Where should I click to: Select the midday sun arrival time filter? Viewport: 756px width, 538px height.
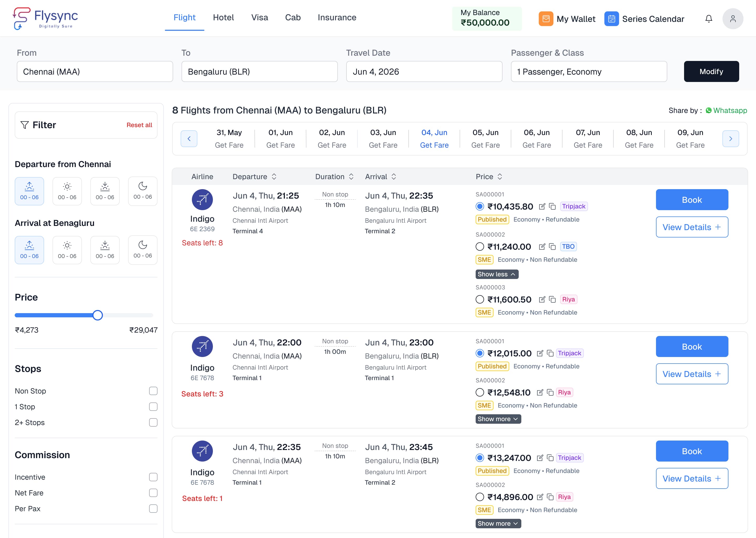click(x=67, y=250)
